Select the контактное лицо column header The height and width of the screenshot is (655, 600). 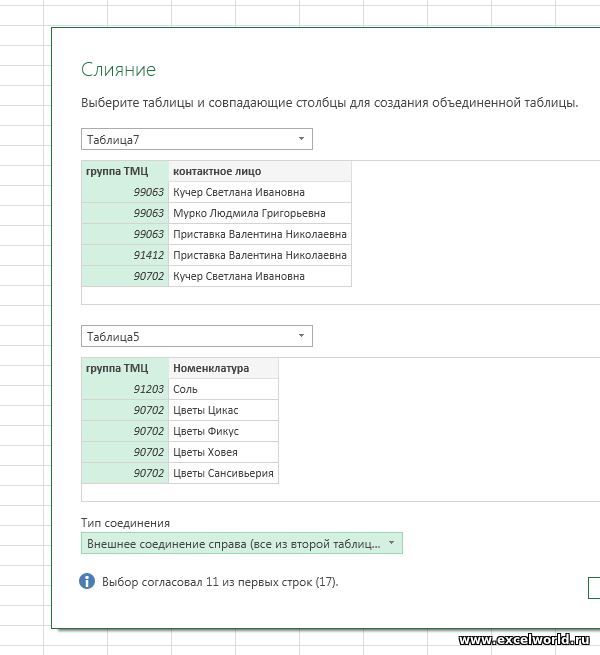[260, 171]
